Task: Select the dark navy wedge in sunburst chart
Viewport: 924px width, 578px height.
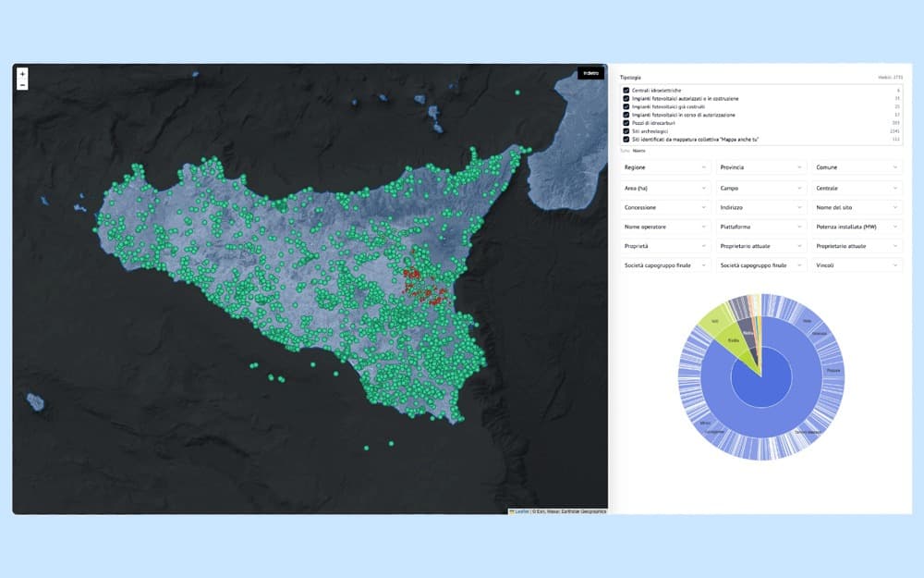Action: click(x=748, y=334)
